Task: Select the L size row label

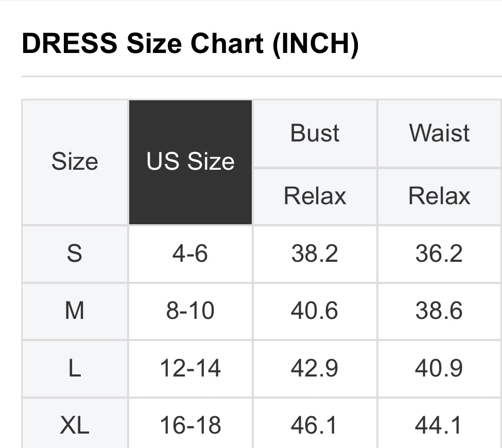Action: coord(75,368)
